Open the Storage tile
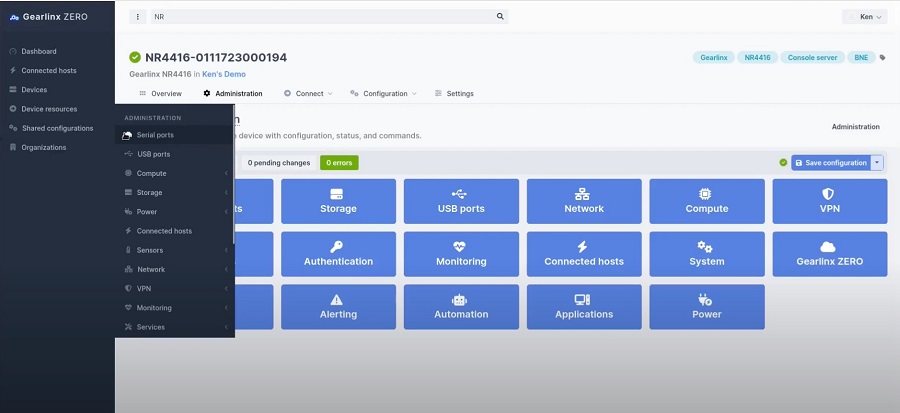The height and width of the screenshot is (413, 900). click(338, 201)
